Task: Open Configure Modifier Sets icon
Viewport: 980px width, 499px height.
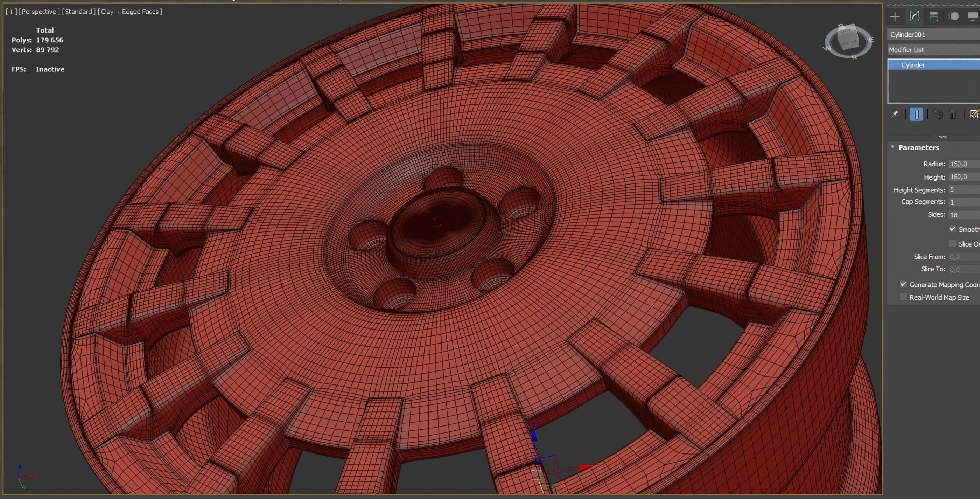Action: (x=974, y=114)
